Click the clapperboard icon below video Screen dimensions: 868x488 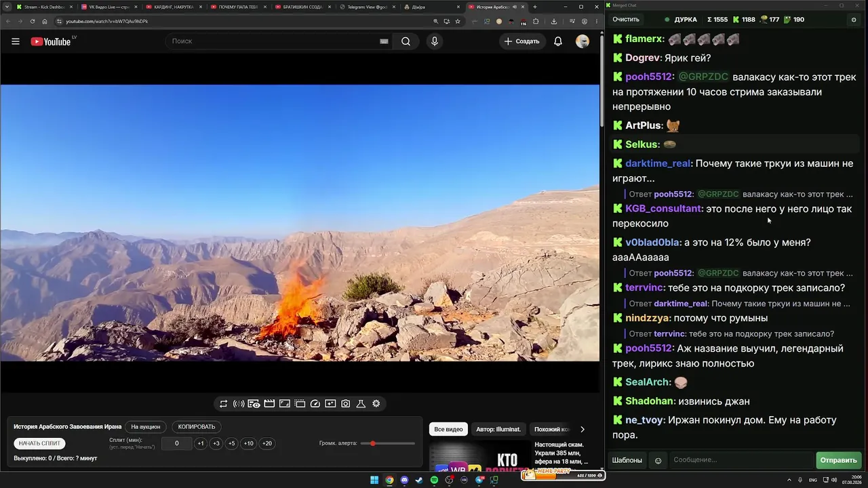point(269,404)
